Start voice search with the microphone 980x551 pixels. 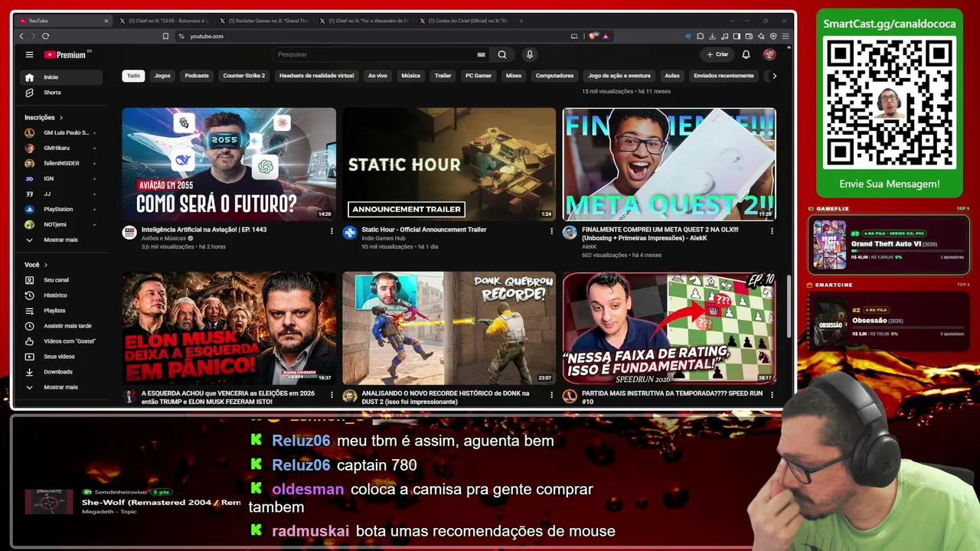coord(529,54)
